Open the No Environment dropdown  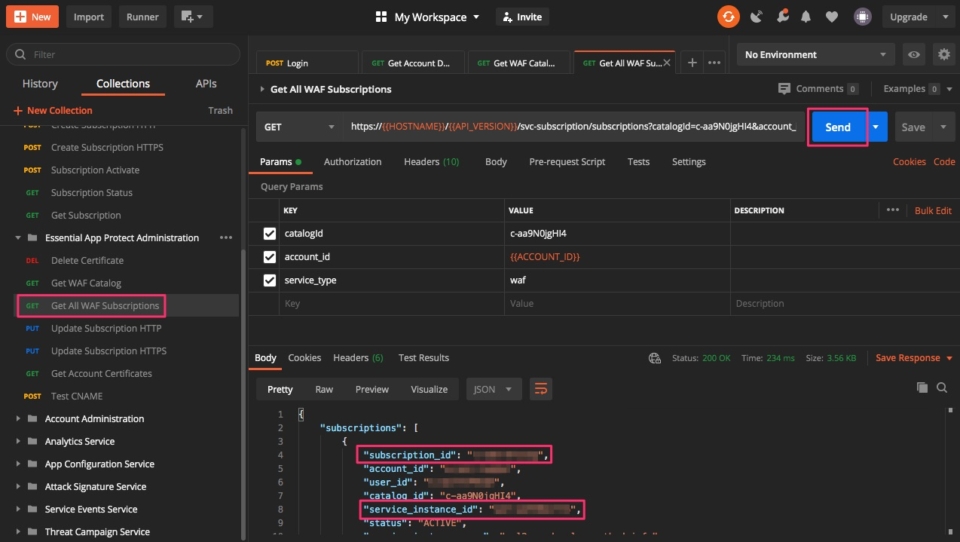click(815, 55)
